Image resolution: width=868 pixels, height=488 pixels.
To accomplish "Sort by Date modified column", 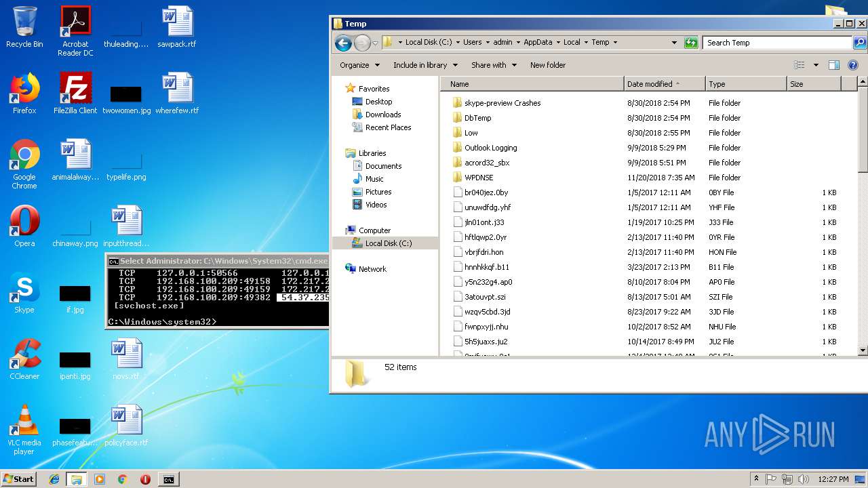I will (665, 84).
